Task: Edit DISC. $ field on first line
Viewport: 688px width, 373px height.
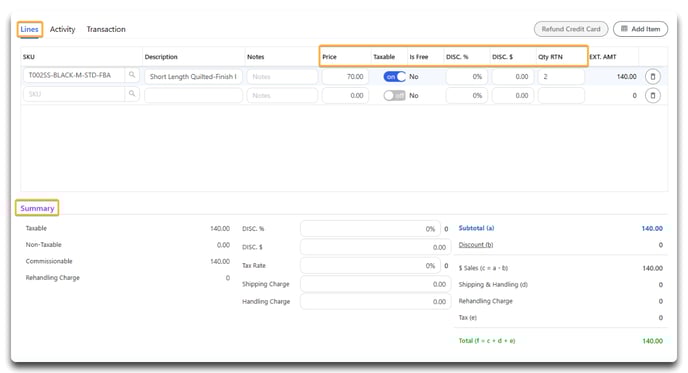Action: 512,76
